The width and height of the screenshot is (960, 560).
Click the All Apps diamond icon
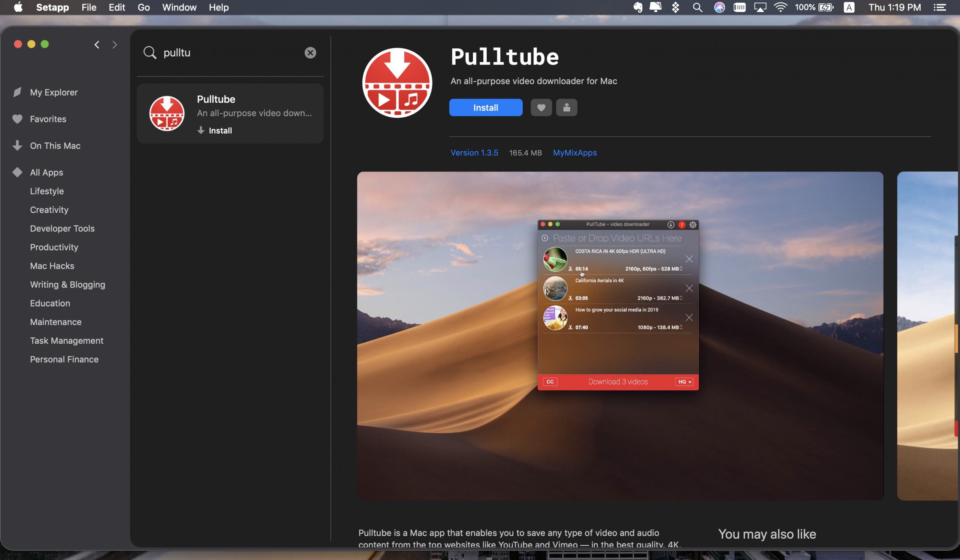(17, 172)
